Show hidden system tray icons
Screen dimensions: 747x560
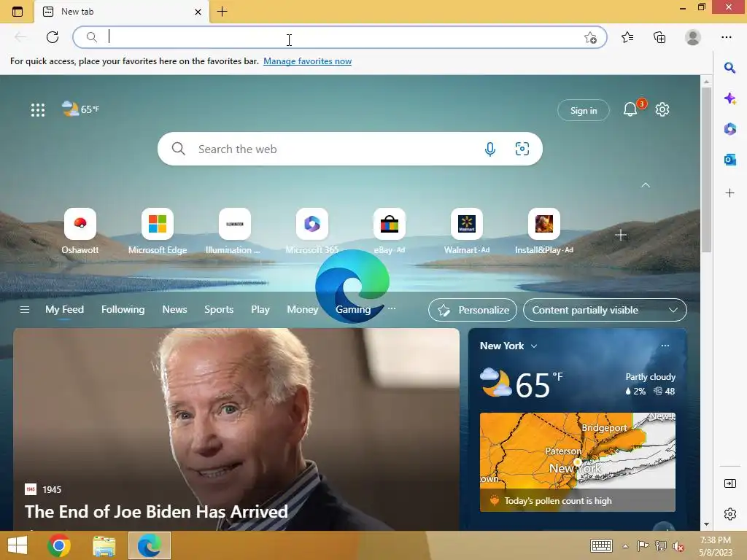[x=625, y=546]
